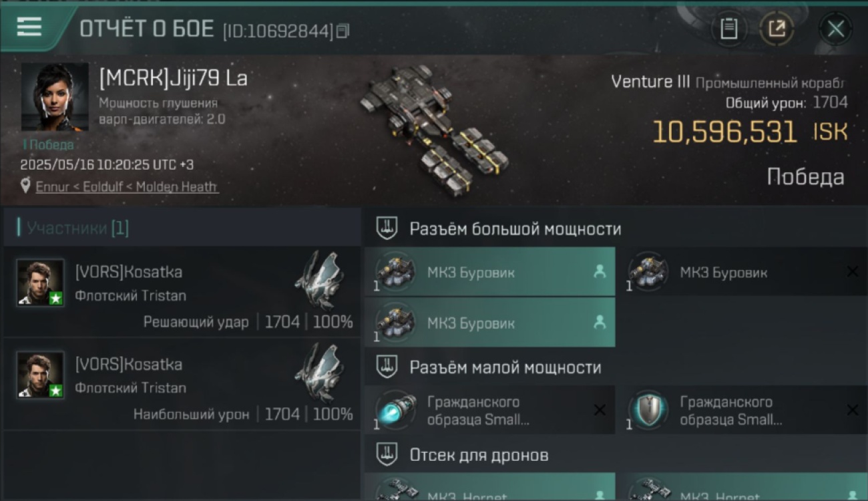Select the blue Гражданского образца Small module
868x501 pixels.
(x=489, y=410)
